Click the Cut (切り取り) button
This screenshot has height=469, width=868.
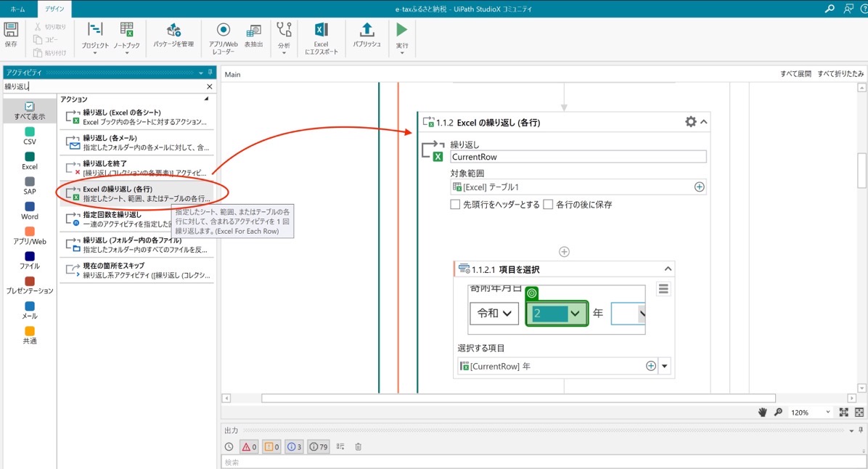pyautogui.click(x=49, y=27)
